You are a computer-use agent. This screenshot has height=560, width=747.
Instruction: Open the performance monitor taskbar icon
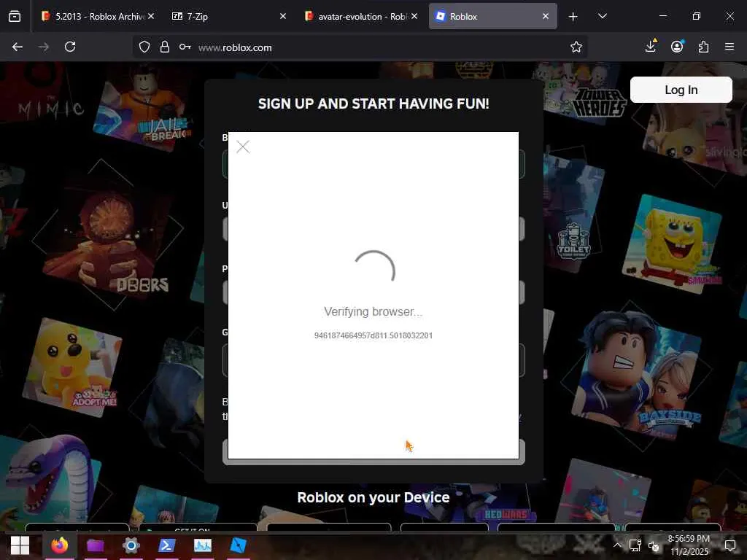point(203,545)
